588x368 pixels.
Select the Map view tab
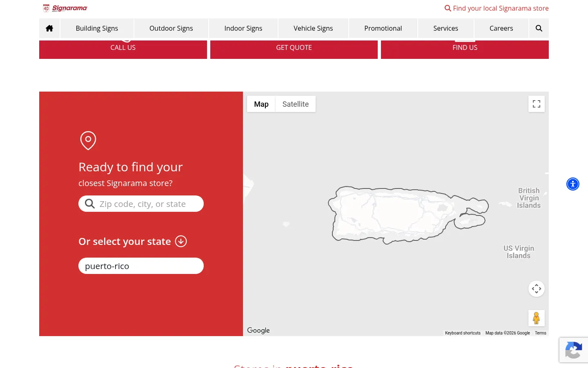coord(261,104)
